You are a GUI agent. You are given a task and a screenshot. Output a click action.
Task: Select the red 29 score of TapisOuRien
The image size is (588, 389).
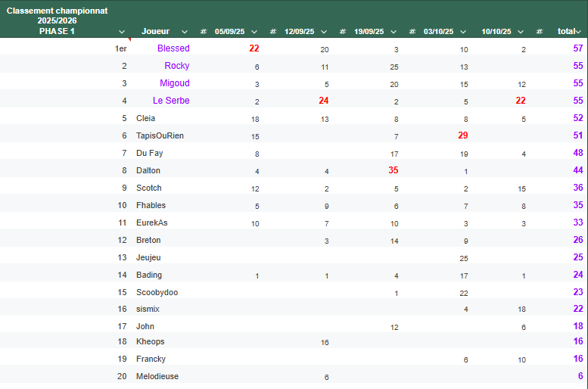[x=463, y=135]
